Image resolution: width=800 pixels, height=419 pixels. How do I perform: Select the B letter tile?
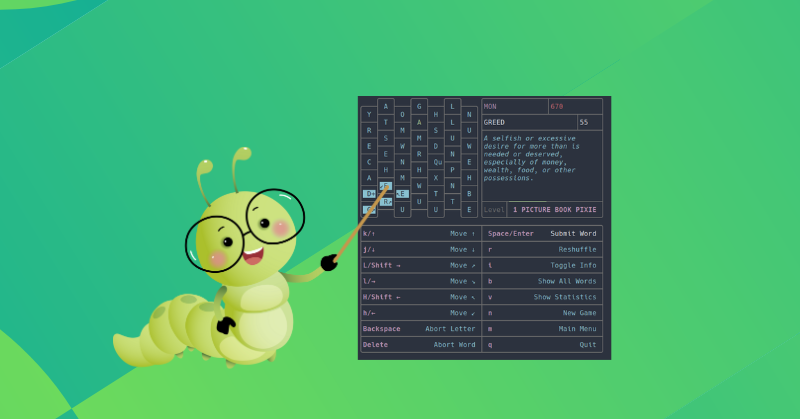click(x=469, y=193)
